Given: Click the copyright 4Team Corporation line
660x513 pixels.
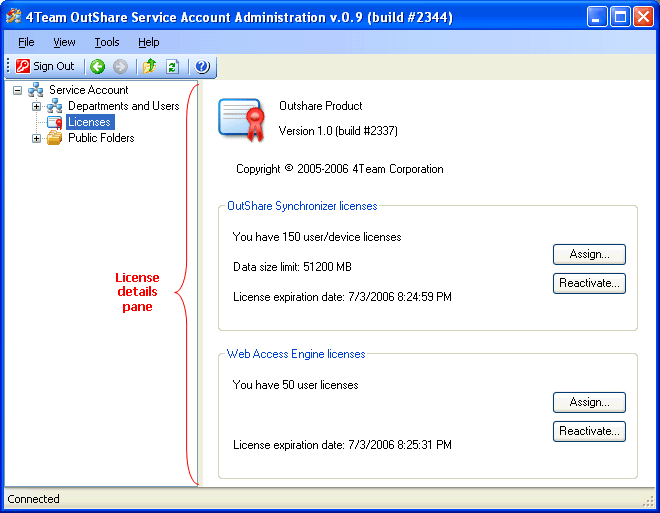Looking at the screenshot, I should tap(340, 169).
